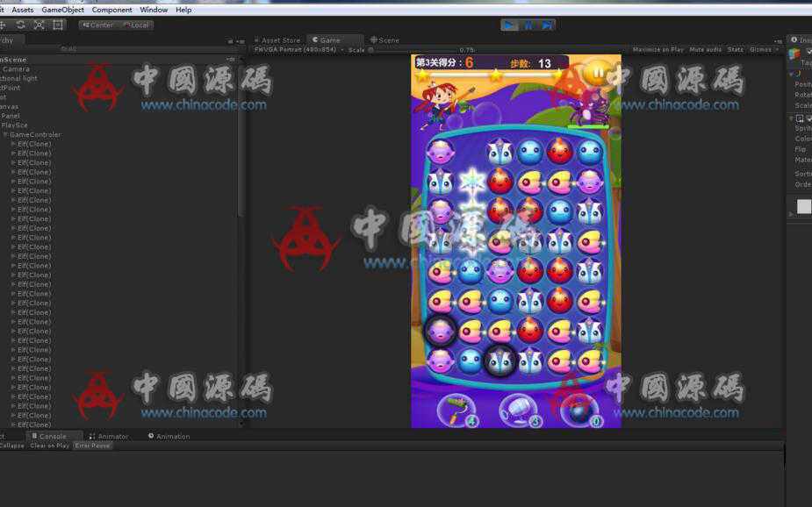Select the Rect transform tool
The width and height of the screenshot is (812, 507).
click(58, 25)
